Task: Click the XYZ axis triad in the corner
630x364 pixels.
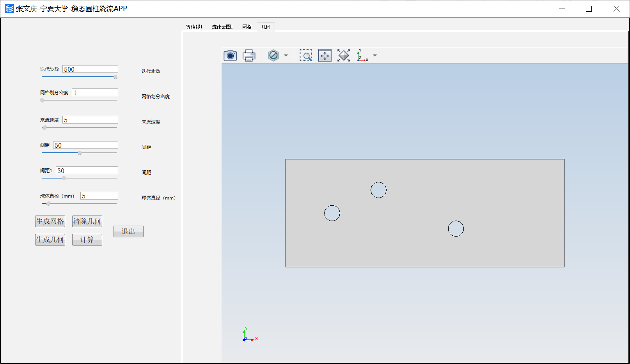Action: [250, 334]
